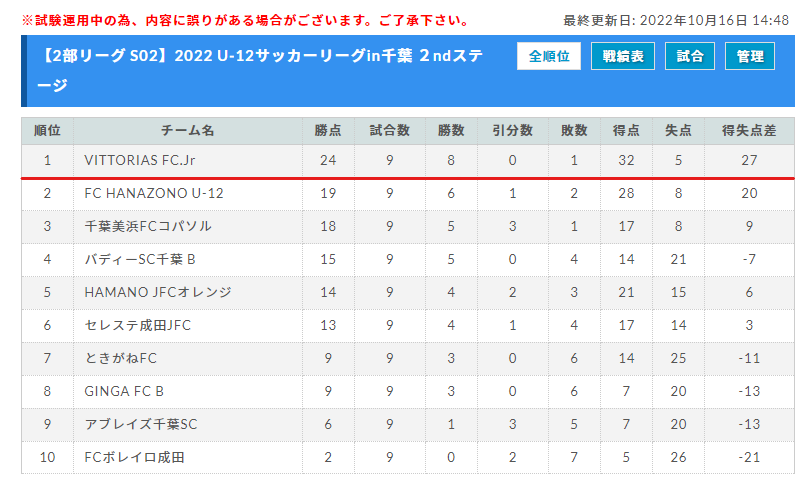Click team セレステ成田JFC
This screenshot has height=491, width=807.
[137, 325]
